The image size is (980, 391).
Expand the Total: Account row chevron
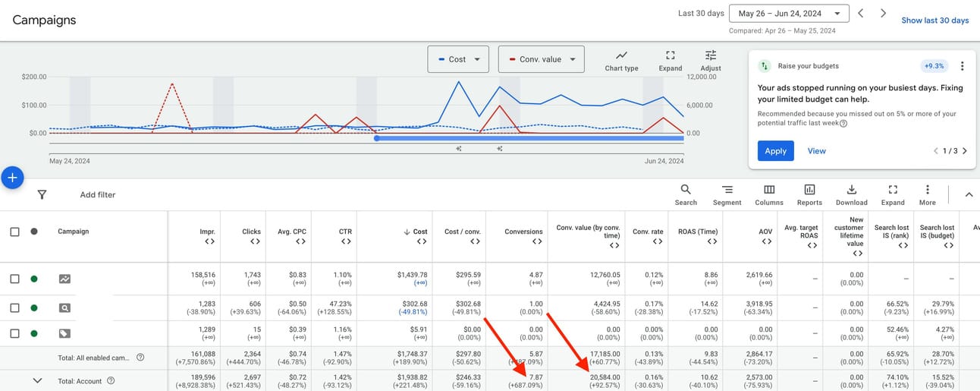(x=37, y=381)
